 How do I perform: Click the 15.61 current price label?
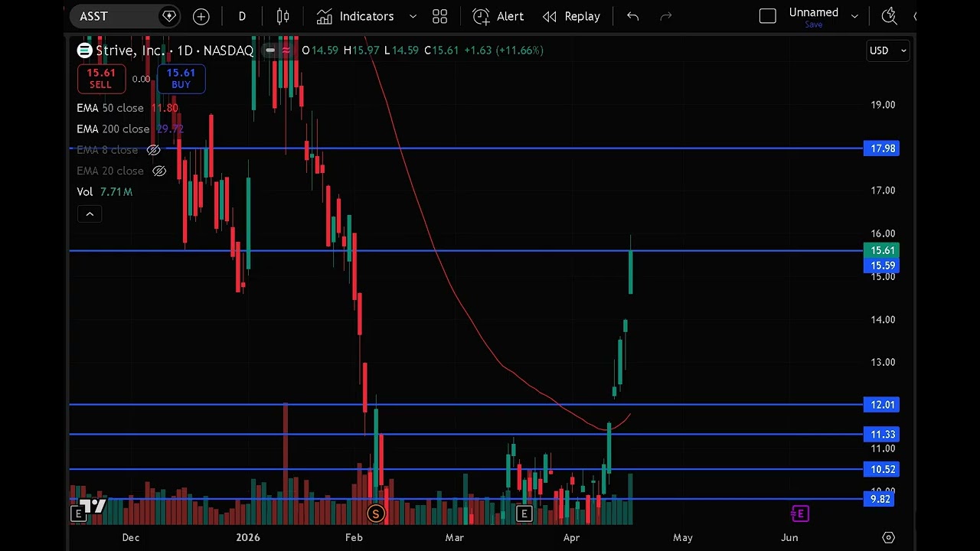881,250
